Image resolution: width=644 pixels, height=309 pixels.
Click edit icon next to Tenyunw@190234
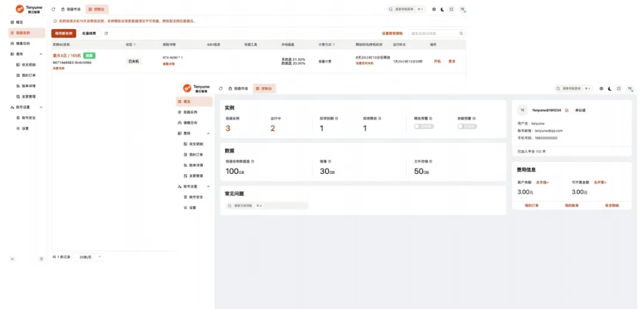566,110
